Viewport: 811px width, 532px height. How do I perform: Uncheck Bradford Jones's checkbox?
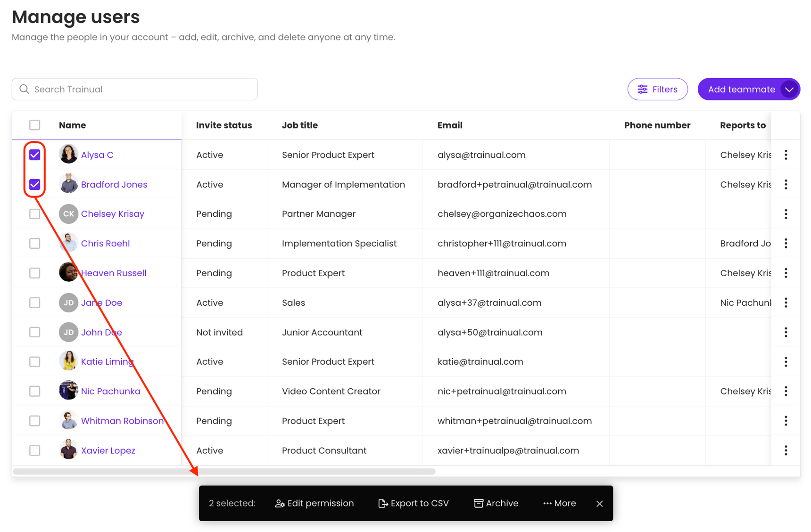(34, 184)
